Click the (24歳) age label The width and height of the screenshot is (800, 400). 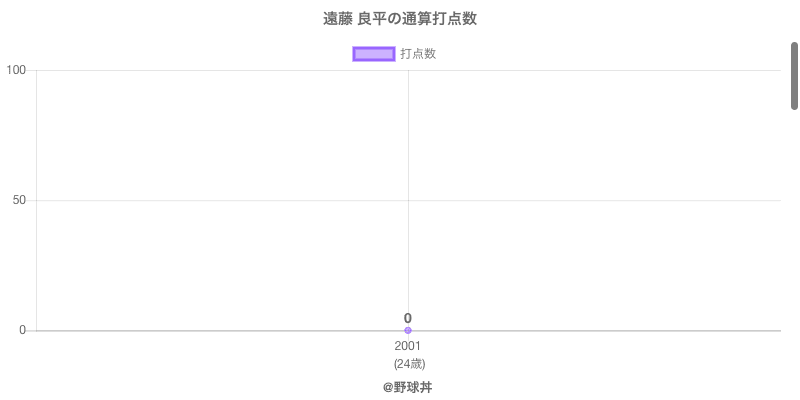(408, 363)
